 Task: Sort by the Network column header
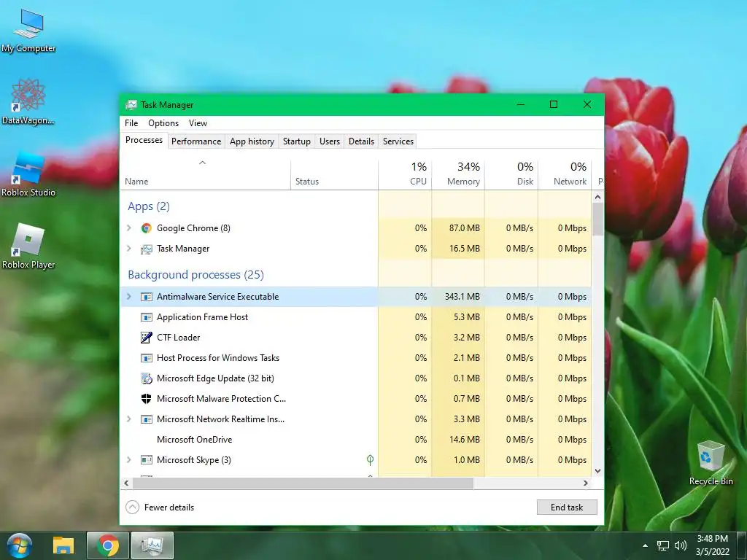click(565, 175)
